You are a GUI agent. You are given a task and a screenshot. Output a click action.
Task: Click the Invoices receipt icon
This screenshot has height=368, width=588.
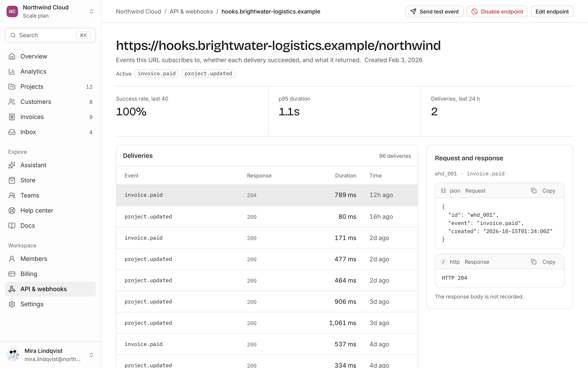tap(12, 117)
